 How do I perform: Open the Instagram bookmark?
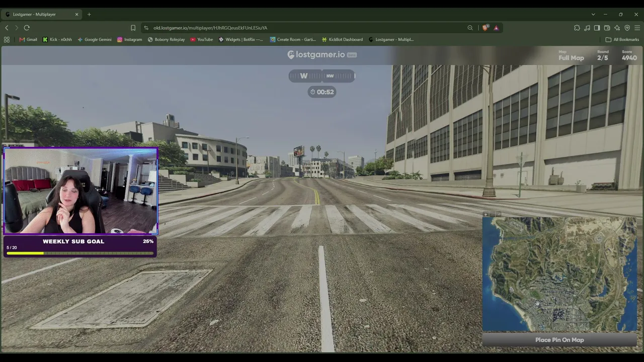tap(130, 39)
